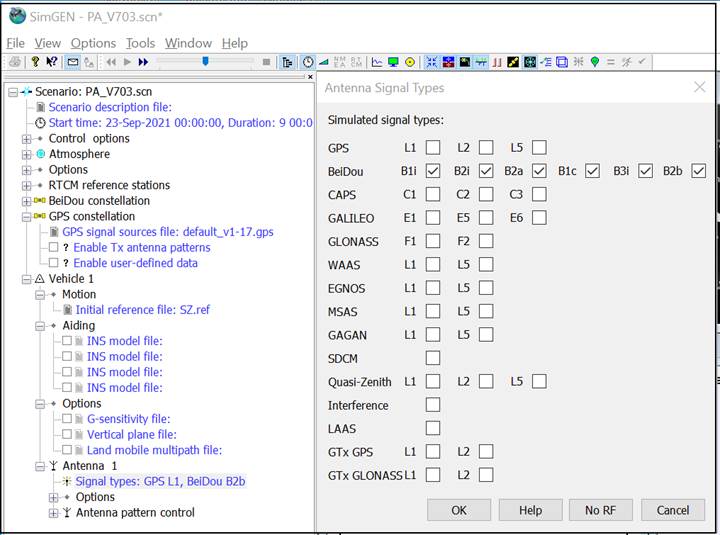Close the scenario tree pane with its X
720x535 pixels.
pos(310,77)
